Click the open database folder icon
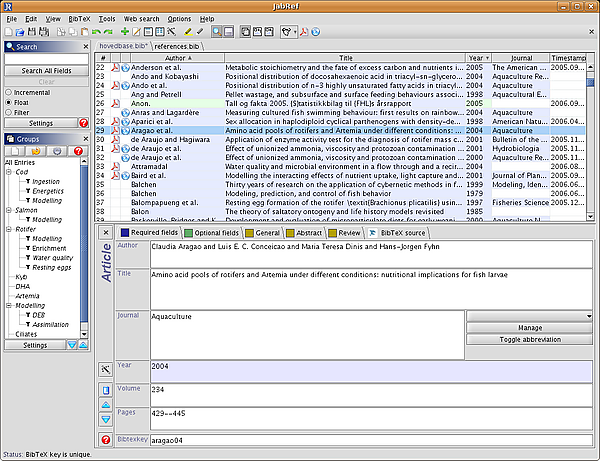 [x=22, y=33]
